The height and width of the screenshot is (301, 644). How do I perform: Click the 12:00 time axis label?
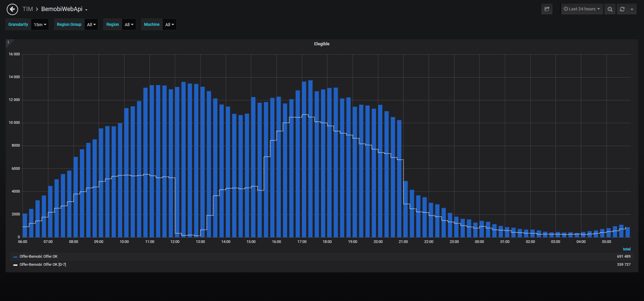pyautogui.click(x=175, y=242)
